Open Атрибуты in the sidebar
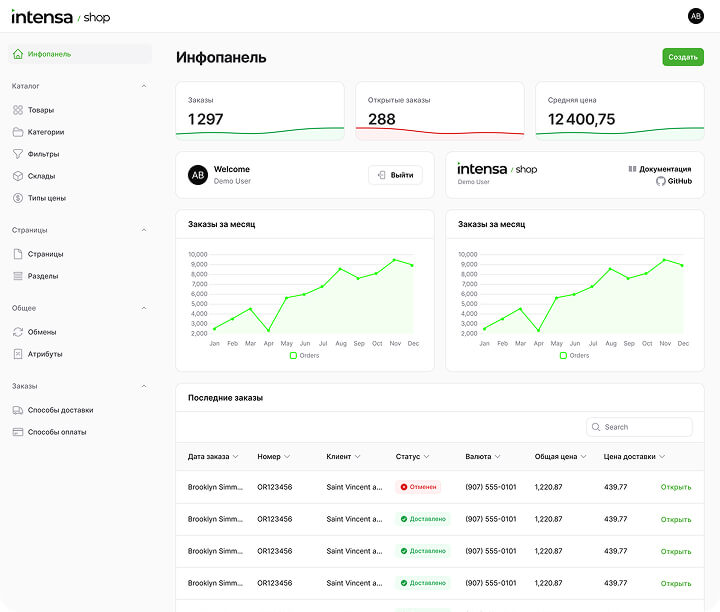The height and width of the screenshot is (612, 720). click(45, 354)
